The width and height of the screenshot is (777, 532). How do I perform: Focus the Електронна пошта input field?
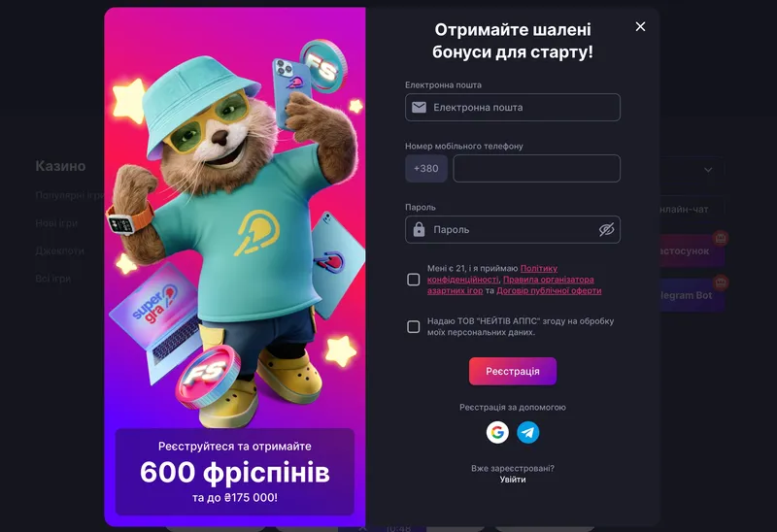pos(513,107)
